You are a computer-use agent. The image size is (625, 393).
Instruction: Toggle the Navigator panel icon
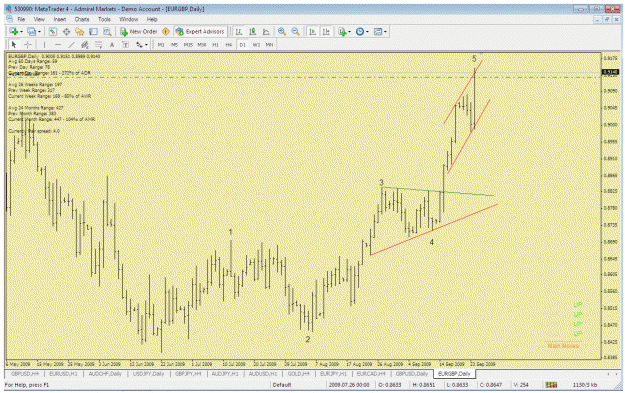(80, 31)
